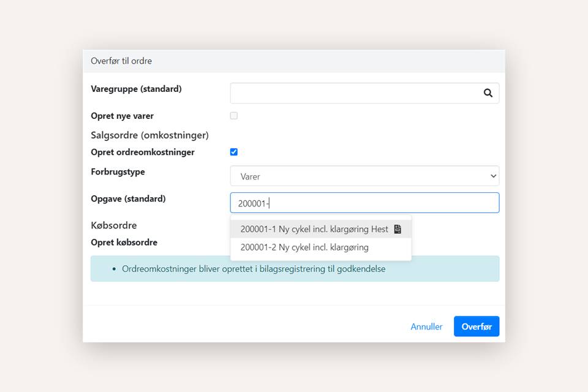Click the "Opgave (standard)" label
Viewport: 588px width, 392px height.
click(128, 198)
